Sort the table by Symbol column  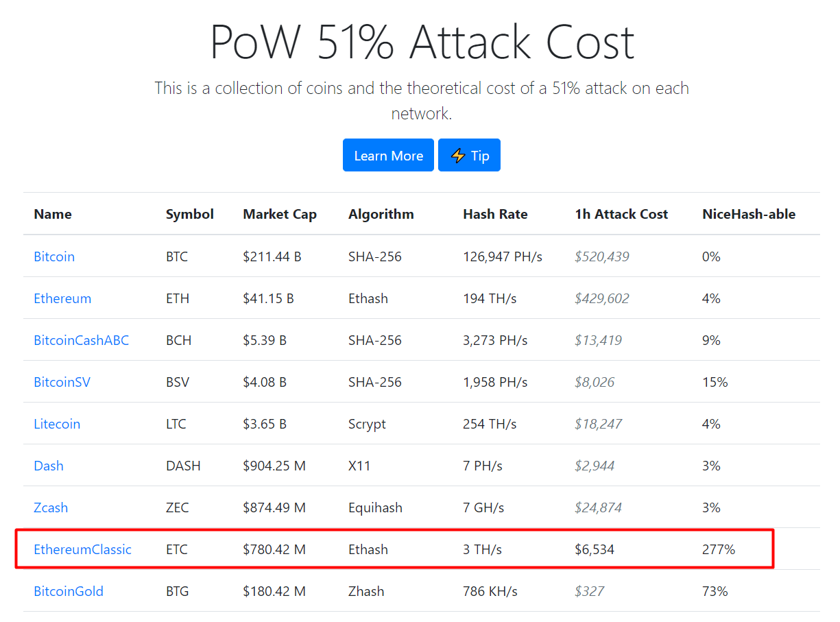[189, 214]
